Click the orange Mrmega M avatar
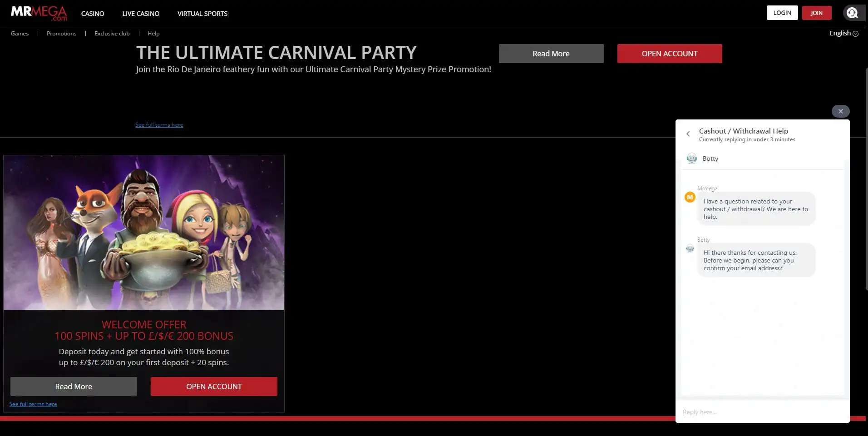 pos(690,197)
